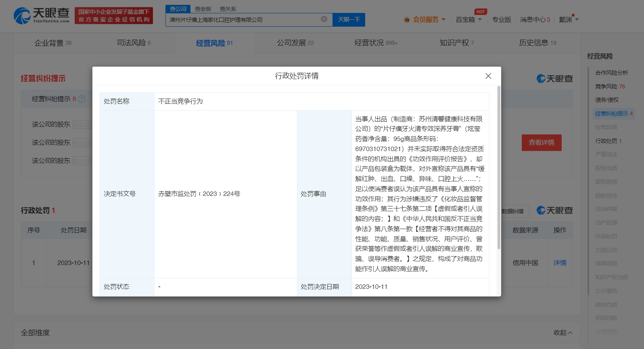
Task: Expand the 百宝箱 dropdown
Action: (480, 19)
